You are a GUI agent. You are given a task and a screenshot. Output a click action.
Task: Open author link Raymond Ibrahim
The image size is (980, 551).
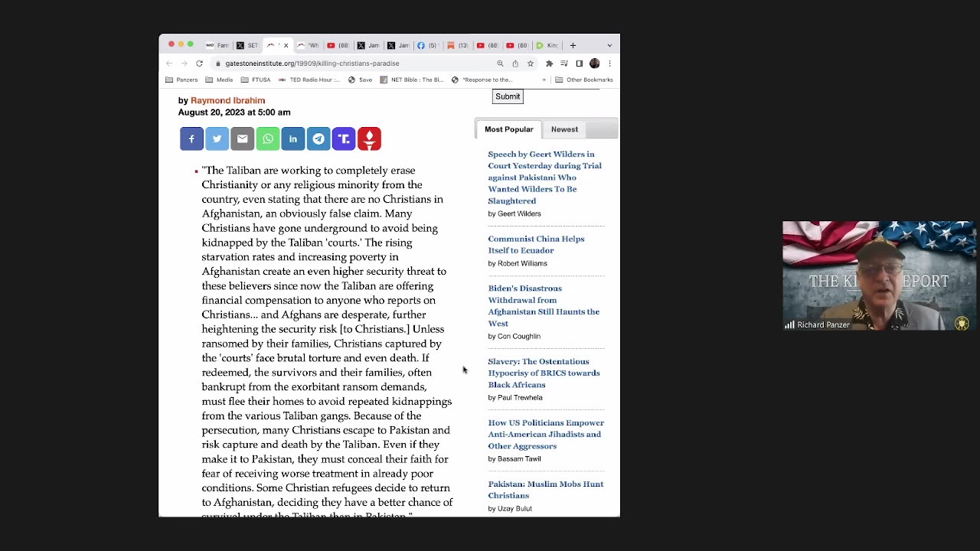227,100
